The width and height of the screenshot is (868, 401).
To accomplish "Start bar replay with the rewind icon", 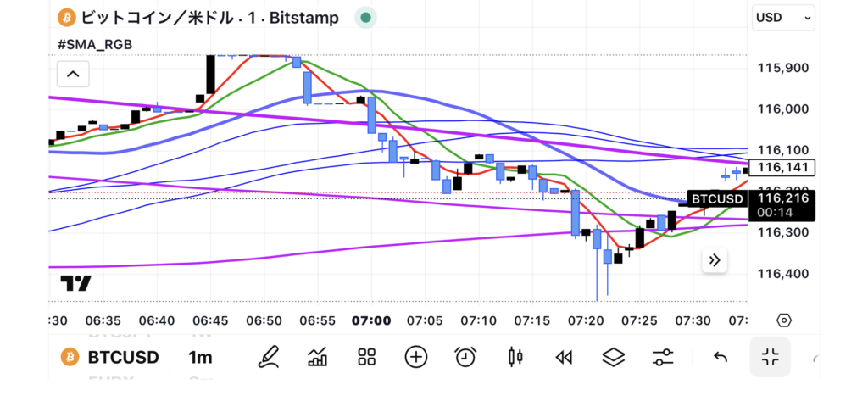I will (564, 357).
